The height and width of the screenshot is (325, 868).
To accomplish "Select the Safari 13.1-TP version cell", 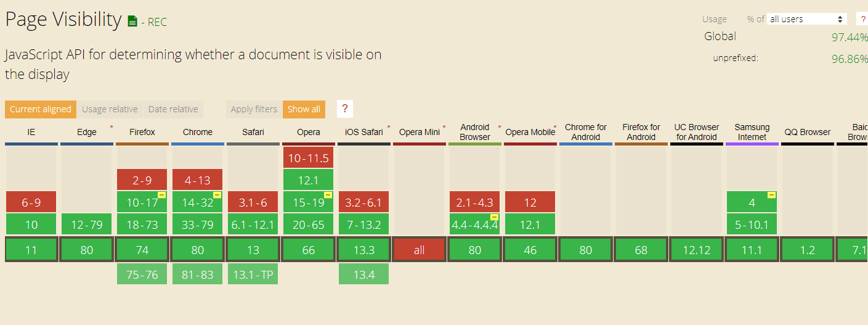I will (253, 274).
